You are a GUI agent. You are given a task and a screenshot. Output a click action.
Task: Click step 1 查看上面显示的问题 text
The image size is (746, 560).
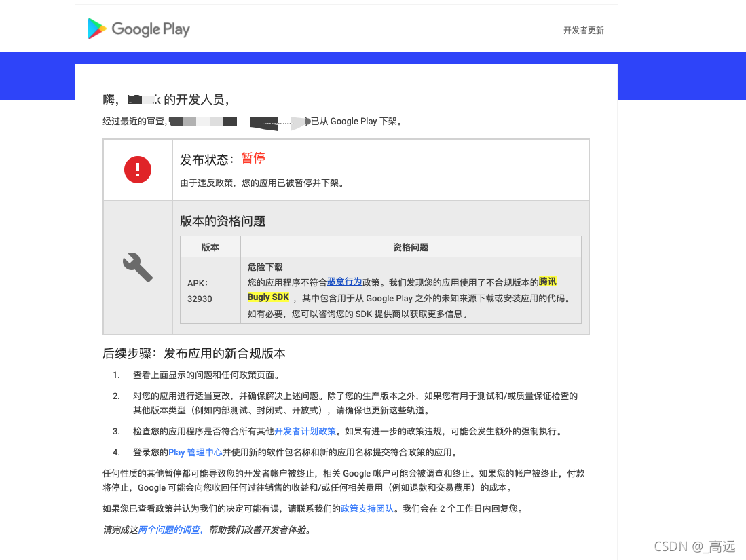pyautogui.click(x=206, y=375)
